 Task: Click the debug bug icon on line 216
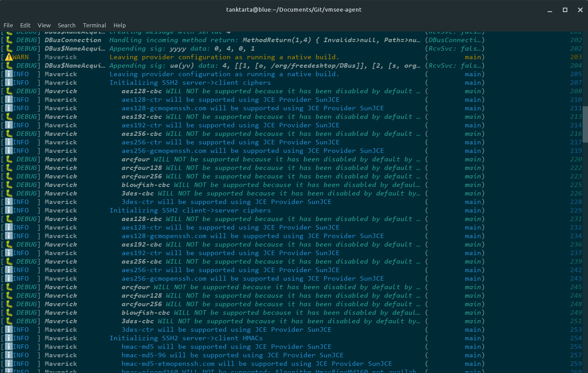coord(9,134)
